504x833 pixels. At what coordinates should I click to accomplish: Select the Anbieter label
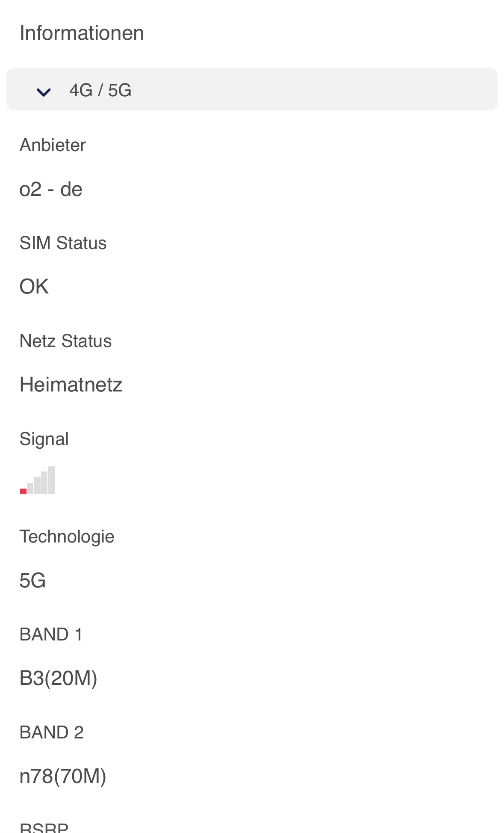[x=53, y=145]
